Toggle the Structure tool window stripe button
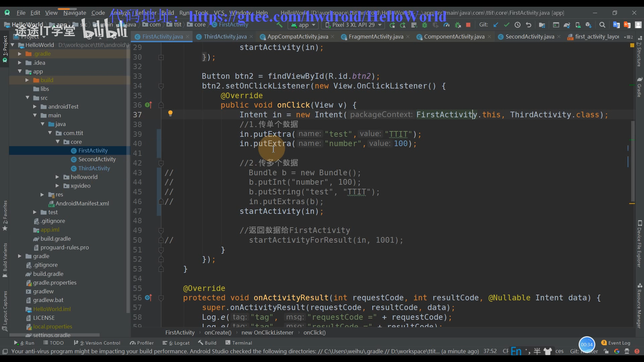This screenshot has height=362, width=644. [639, 51]
